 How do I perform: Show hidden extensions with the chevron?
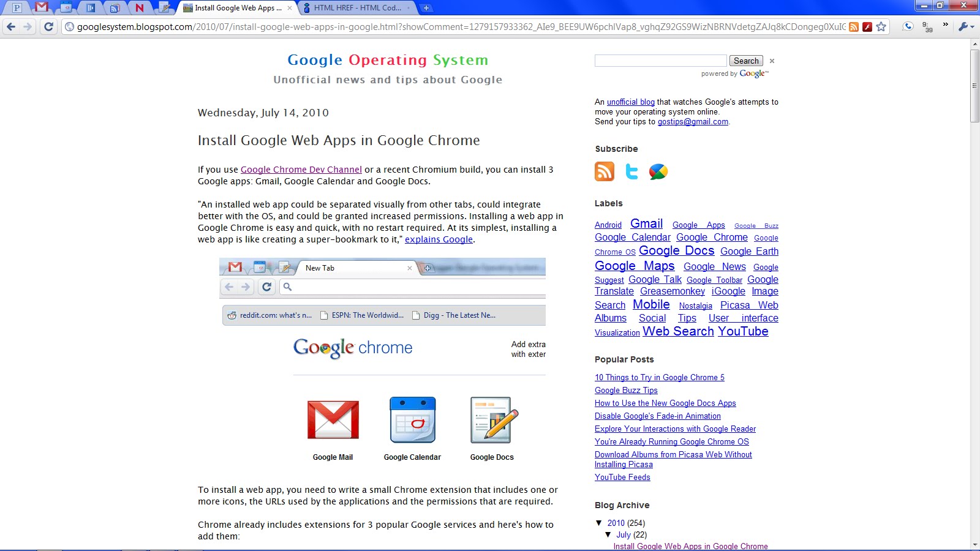pyautogui.click(x=945, y=25)
